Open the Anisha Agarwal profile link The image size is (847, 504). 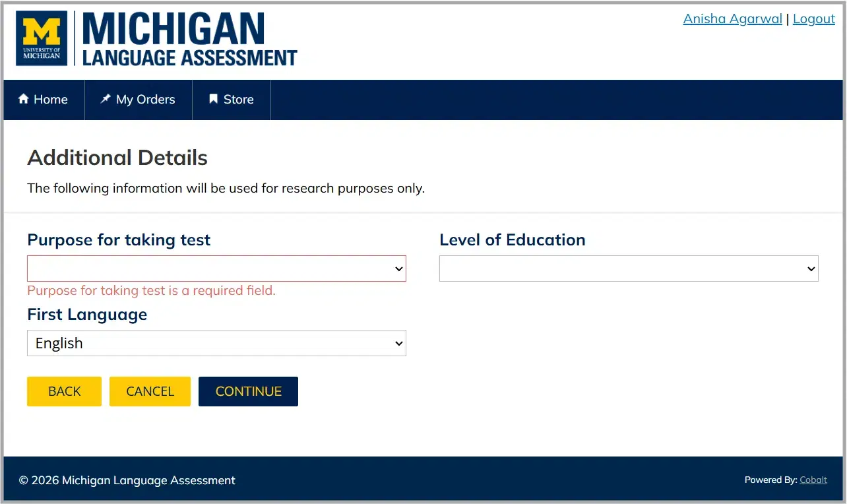point(732,18)
